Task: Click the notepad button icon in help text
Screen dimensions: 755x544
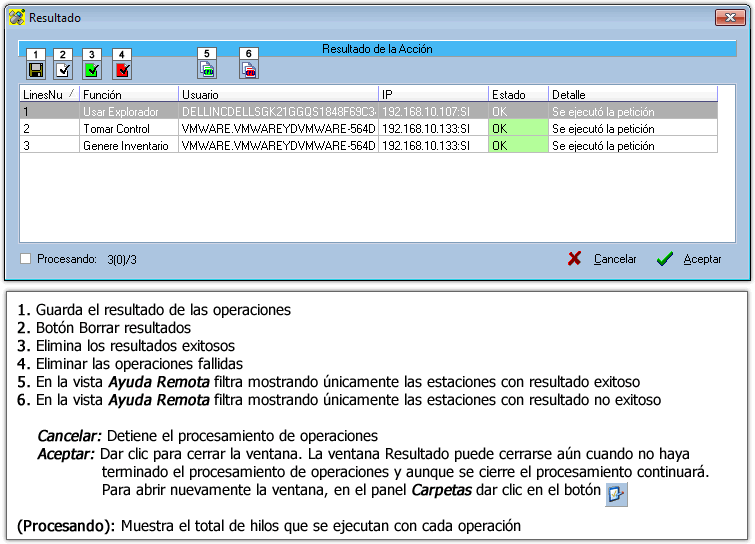Action: click(616, 494)
